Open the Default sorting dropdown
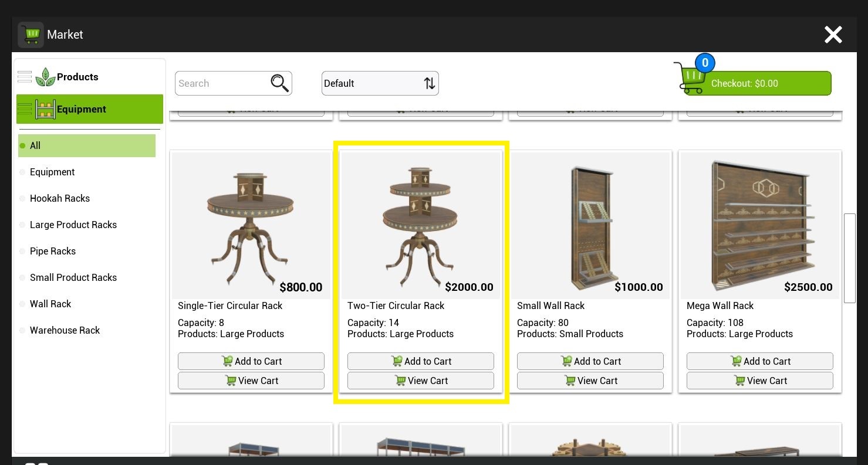Image resolution: width=868 pixels, height=465 pixels. (380, 83)
